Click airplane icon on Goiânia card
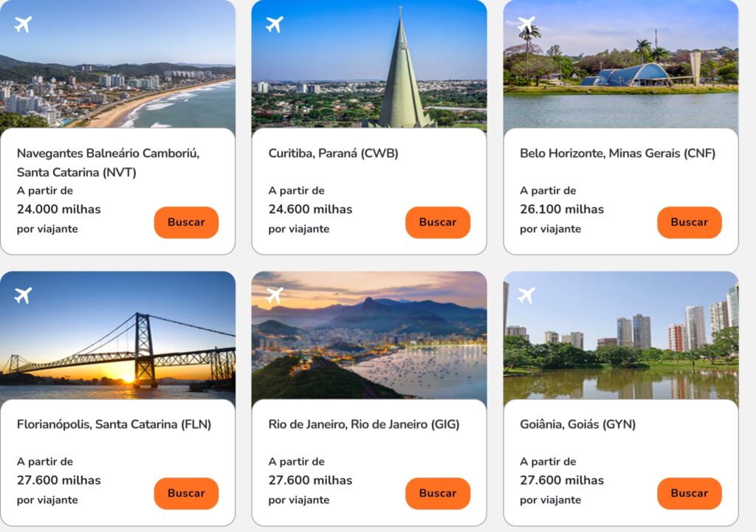Image resolution: width=756 pixels, height=532 pixels. click(526, 296)
